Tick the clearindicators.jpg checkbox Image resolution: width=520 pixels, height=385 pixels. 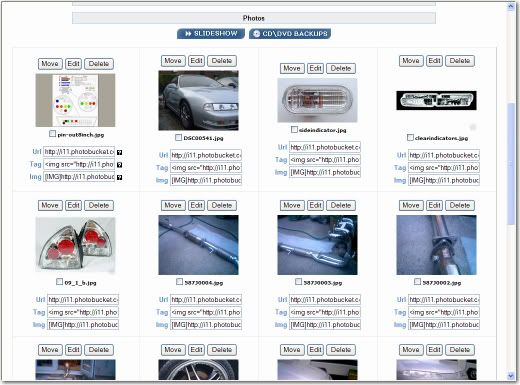410,137
